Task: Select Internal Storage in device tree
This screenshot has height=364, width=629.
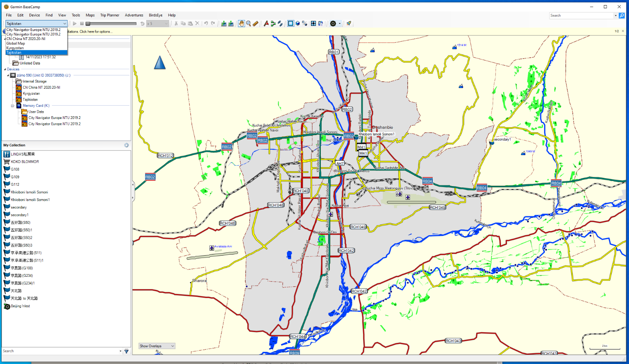Action: point(35,81)
